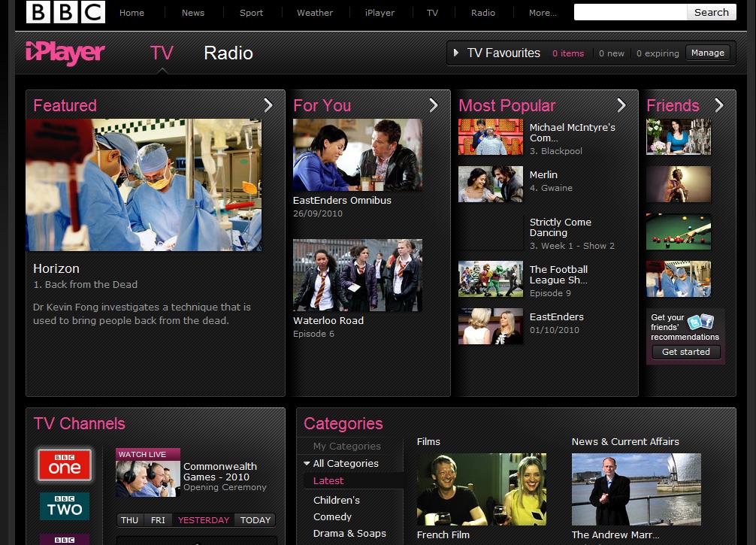Open Commonwealth Games - 2010 title
The height and width of the screenshot is (545, 756).
220,471
